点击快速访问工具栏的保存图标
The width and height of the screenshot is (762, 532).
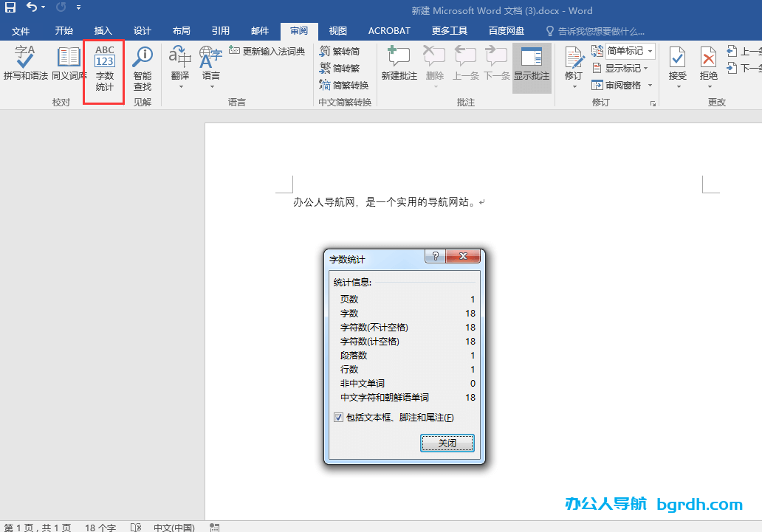(x=10, y=7)
